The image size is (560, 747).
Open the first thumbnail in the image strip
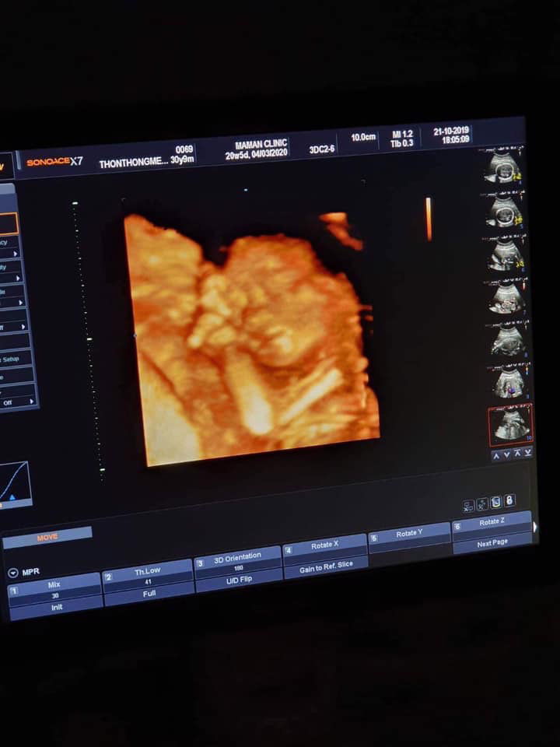tap(503, 167)
